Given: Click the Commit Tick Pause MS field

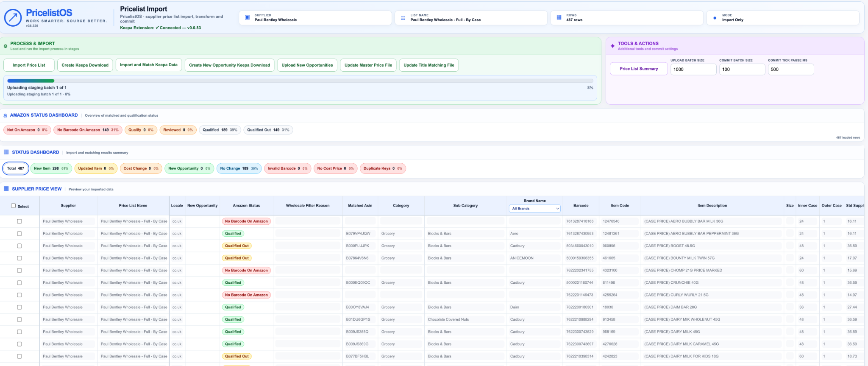Looking at the screenshot, I should 791,69.
